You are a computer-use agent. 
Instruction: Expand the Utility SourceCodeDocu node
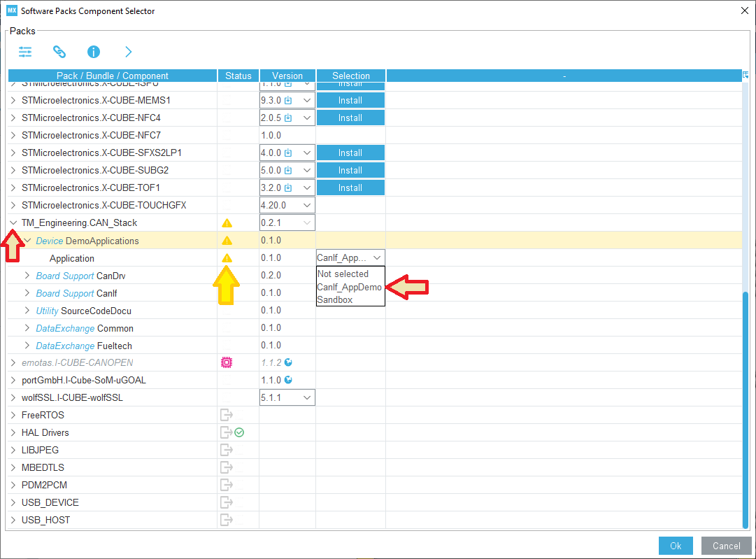(x=27, y=311)
